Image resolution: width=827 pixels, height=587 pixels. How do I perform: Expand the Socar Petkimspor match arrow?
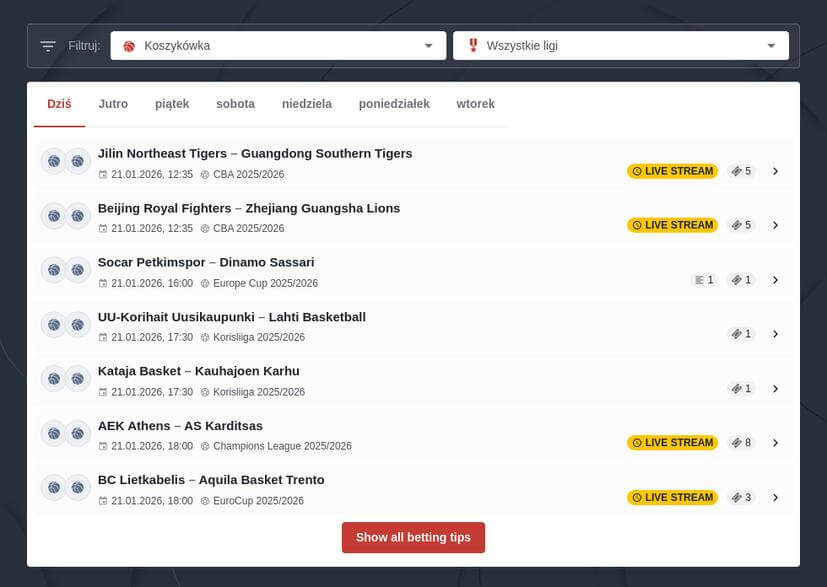[x=775, y=280]
